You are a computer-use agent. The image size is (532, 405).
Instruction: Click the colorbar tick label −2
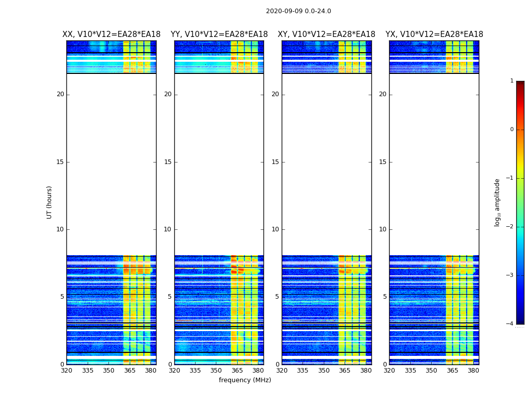pyautogui.click(x=510, y=226)
